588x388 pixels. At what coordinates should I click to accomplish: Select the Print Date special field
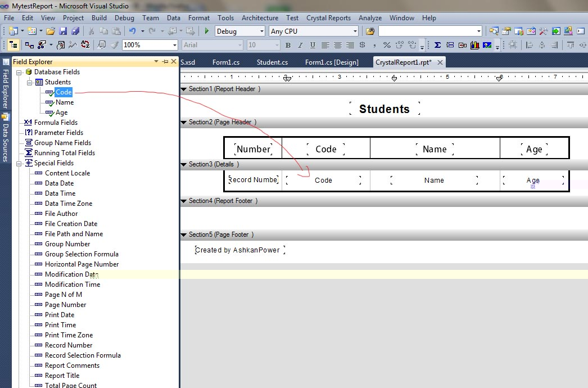coord(60,315)
